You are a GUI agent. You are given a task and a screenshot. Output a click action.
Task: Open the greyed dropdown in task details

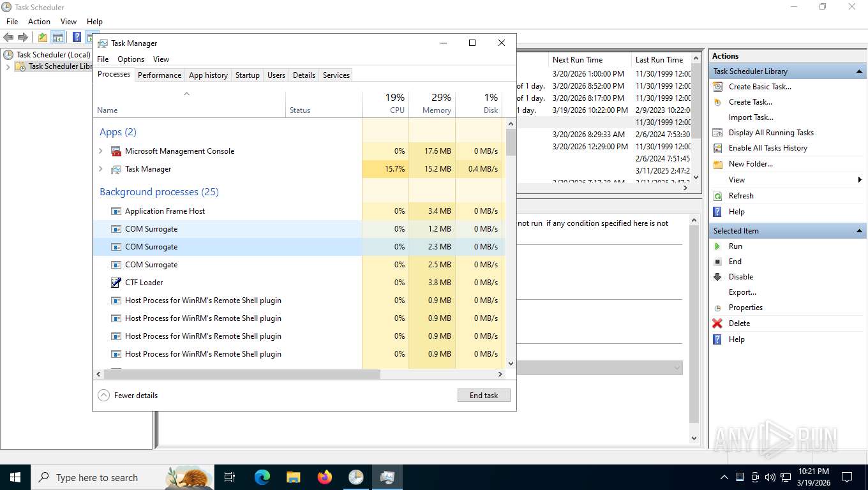click(x=677, y=368)
